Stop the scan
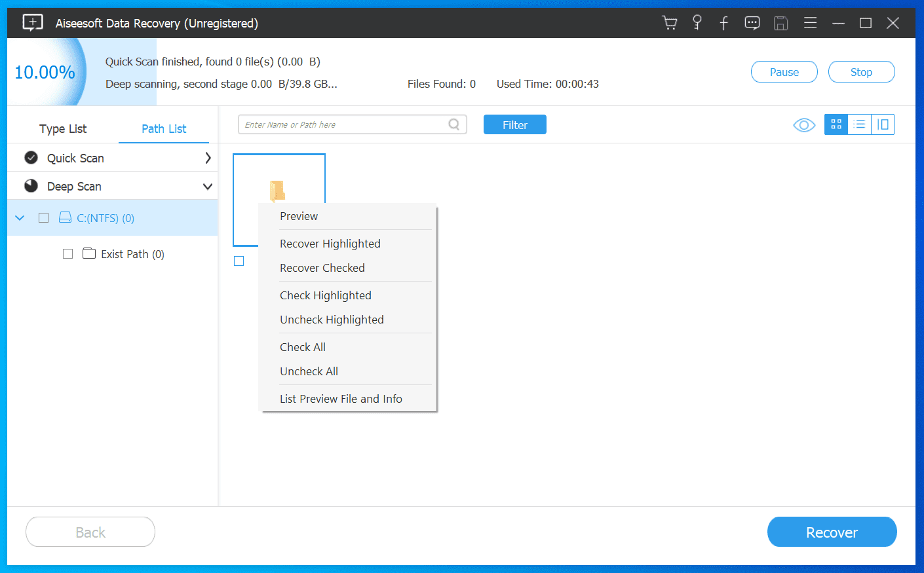 pyautogui.click(x=861, y=72)
